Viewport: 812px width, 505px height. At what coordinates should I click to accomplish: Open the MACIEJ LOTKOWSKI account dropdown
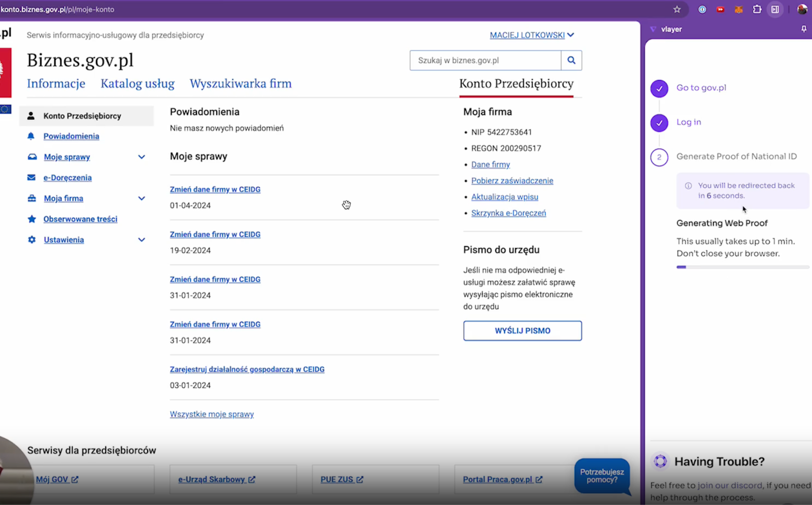coord(532,35)
